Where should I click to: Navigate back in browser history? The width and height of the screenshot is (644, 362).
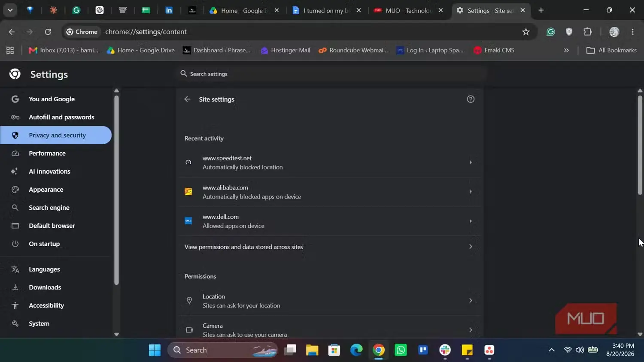(12, 32)
